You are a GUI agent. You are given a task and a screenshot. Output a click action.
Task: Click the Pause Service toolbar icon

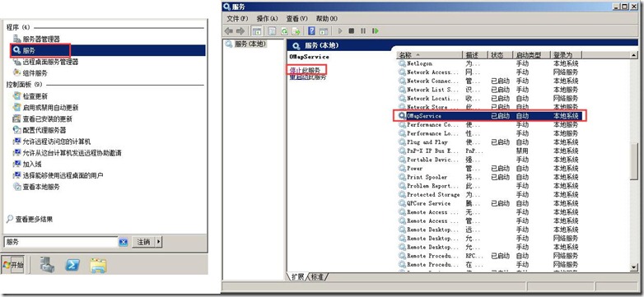tap(363, 31)
